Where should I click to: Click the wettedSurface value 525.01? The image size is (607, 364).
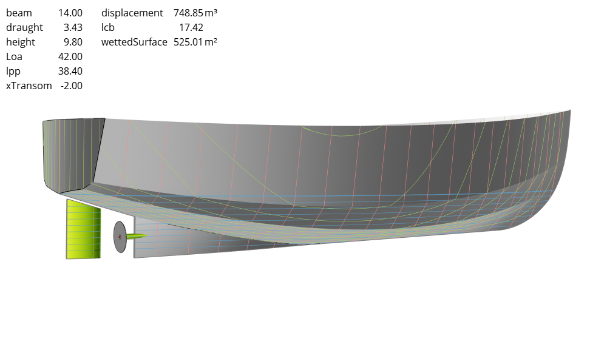pos(188,42)
